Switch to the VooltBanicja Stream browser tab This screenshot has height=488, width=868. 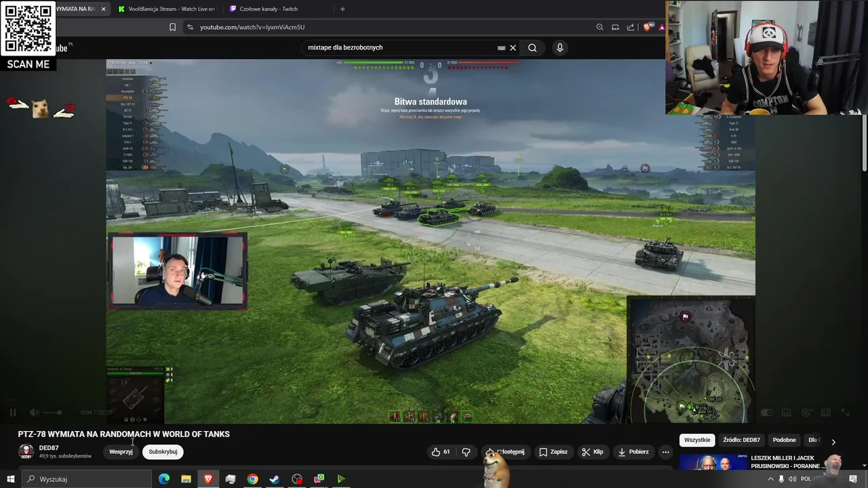point(166,9)
